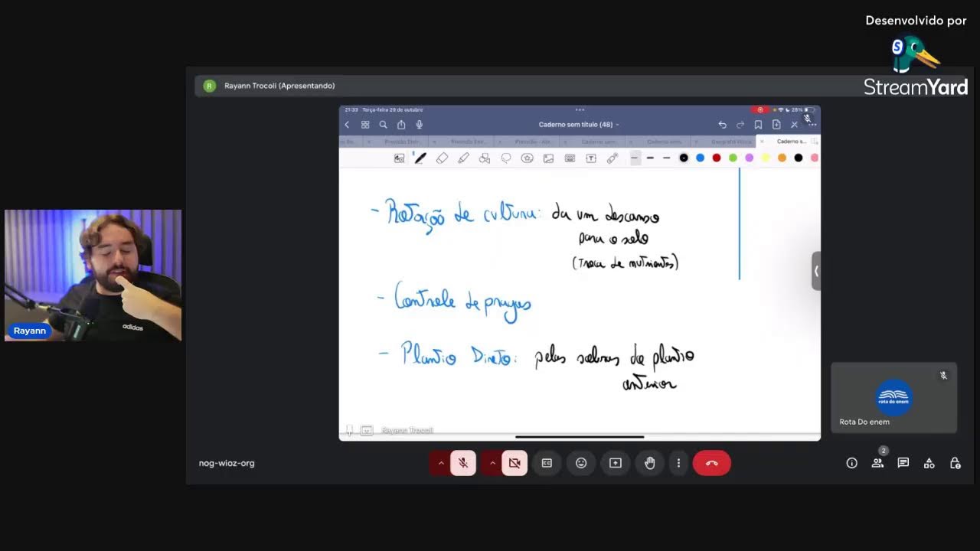Add a new page to the notebook
Viewport: 980px width, 551px height.
pyautogui.click(x=776, y=125)
